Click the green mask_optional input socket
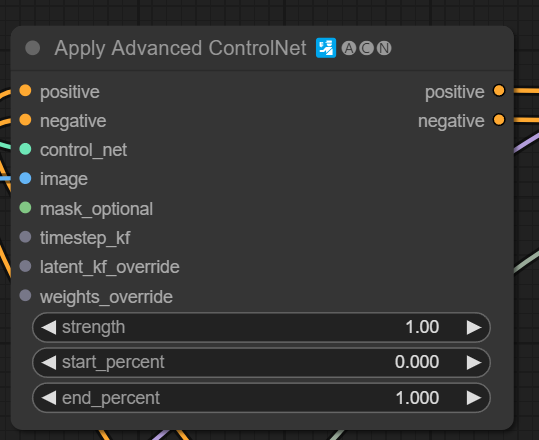 click(x=25, y=208)
